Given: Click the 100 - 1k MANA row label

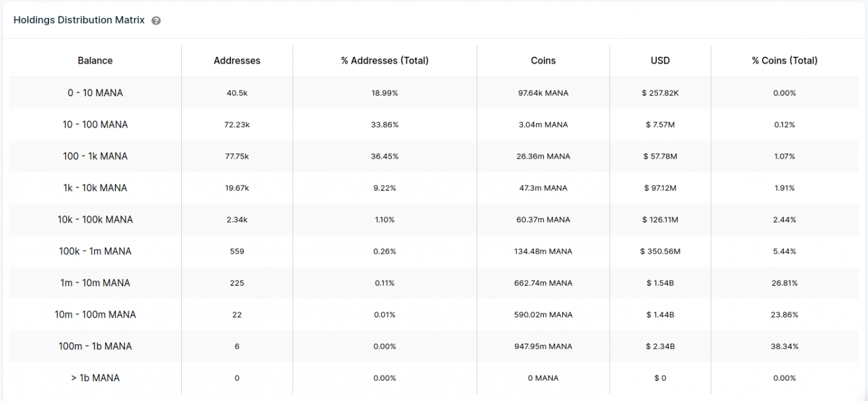Looking at the screenshot, I should [x=95, y=156].
